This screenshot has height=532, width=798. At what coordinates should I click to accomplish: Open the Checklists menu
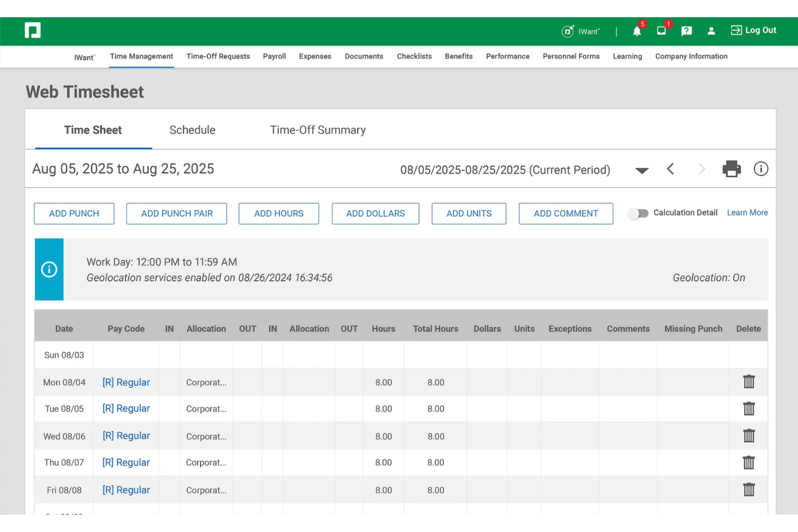tap(414, 56)
